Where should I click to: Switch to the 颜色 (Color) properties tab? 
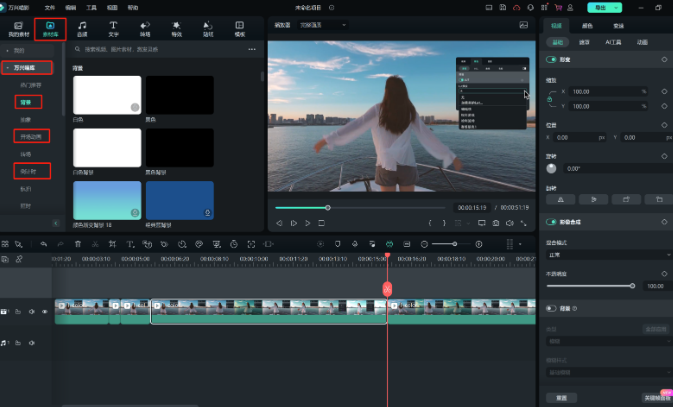tap(586, 25)
